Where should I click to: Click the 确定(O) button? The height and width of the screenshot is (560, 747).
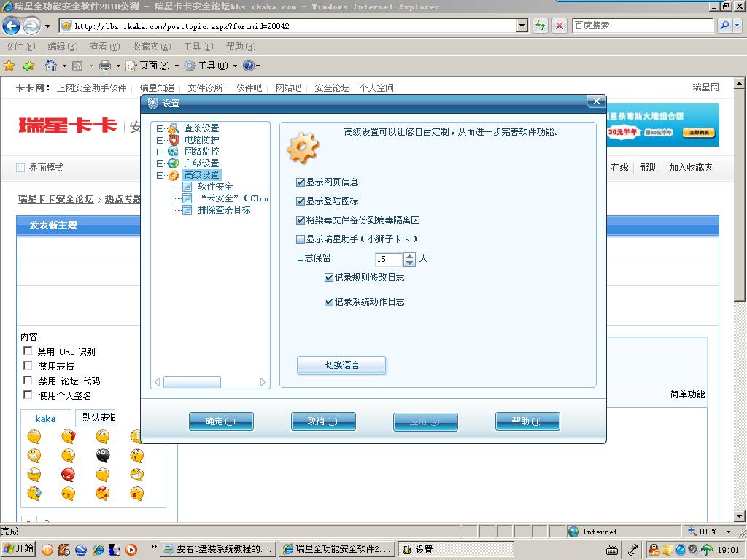[x=221, y=421]
